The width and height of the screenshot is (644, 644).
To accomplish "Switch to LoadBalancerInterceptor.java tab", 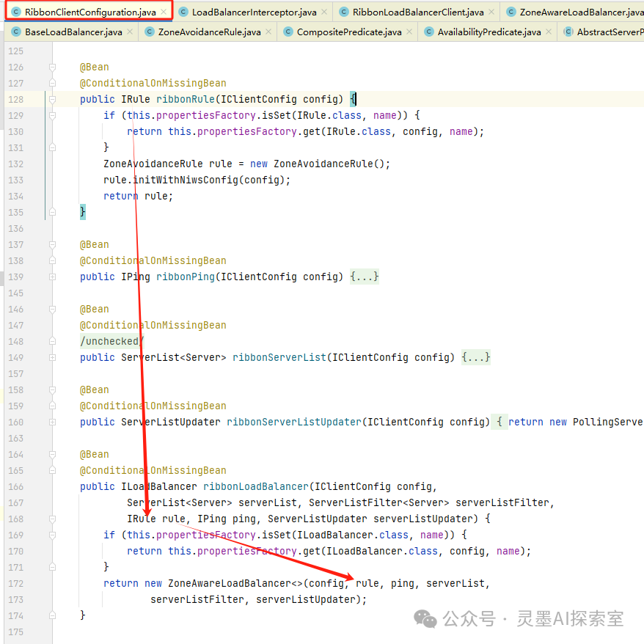I will [x=254, y=12].
